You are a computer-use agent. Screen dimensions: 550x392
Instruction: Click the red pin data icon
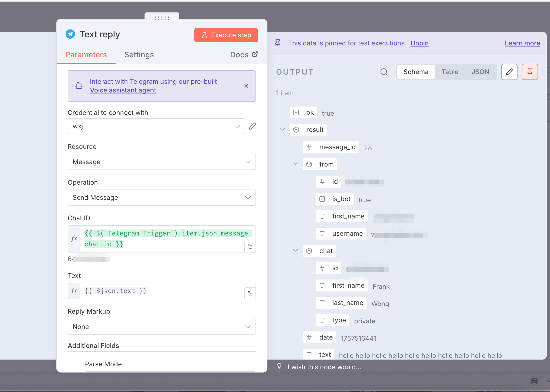tap(530, 72)
